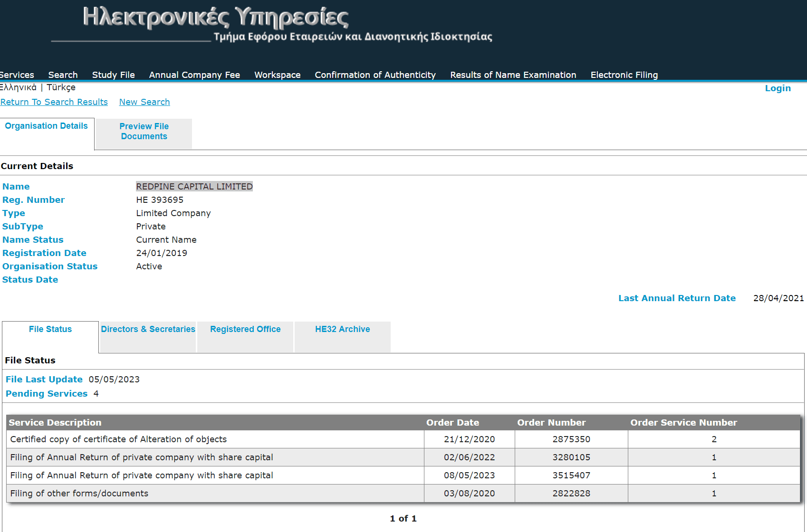807x532 pixels.
Task: Go back via Return To Search Results
Action: pyautogui.click(x=54, y=102)
